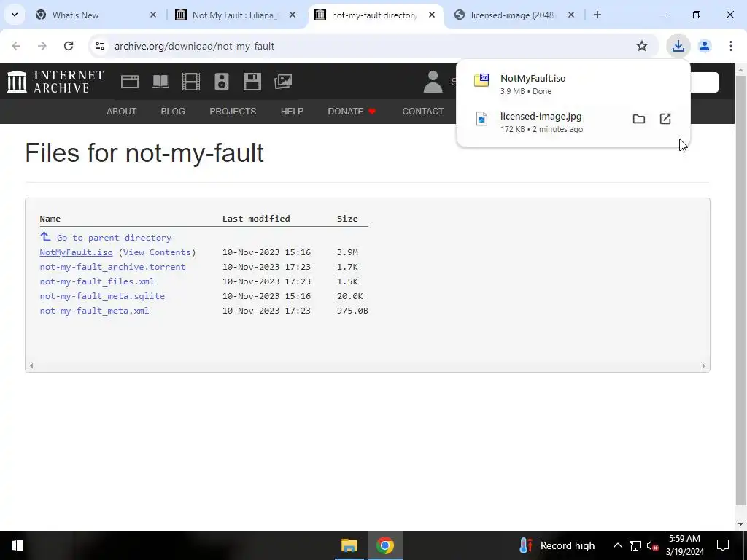Click licensed-image.jpg entry in downloads popup
747x560 pixels.
click(x=573, y=122)
